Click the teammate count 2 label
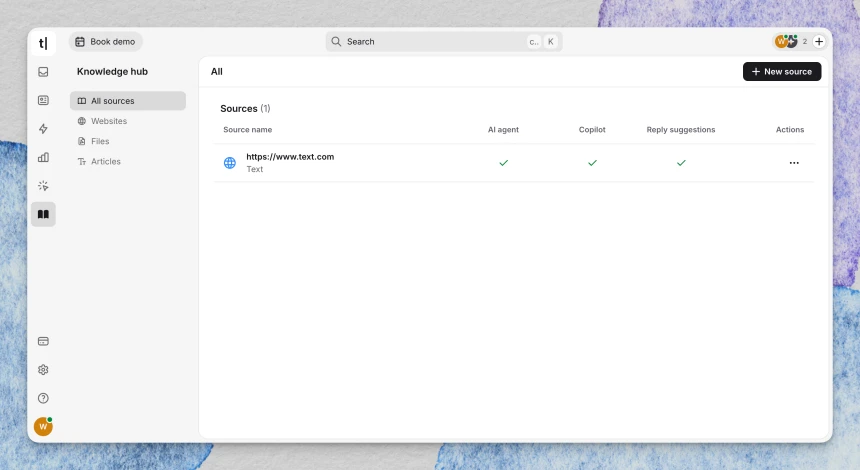Viewport: 860px width, 470px height. (805, 41)
